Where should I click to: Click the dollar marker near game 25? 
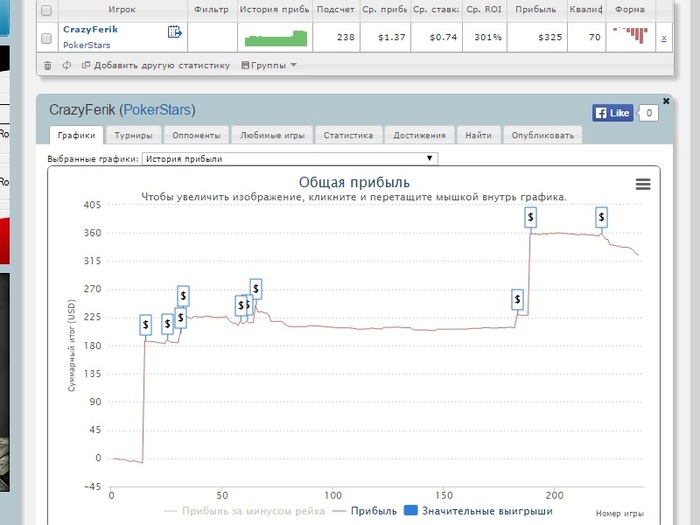point(167,324)
